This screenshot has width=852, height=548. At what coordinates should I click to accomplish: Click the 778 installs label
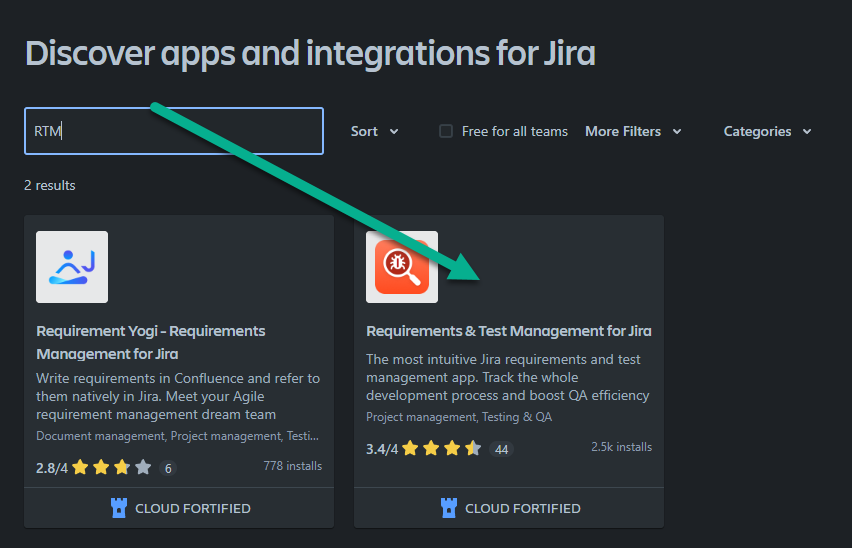pos(292,466)
